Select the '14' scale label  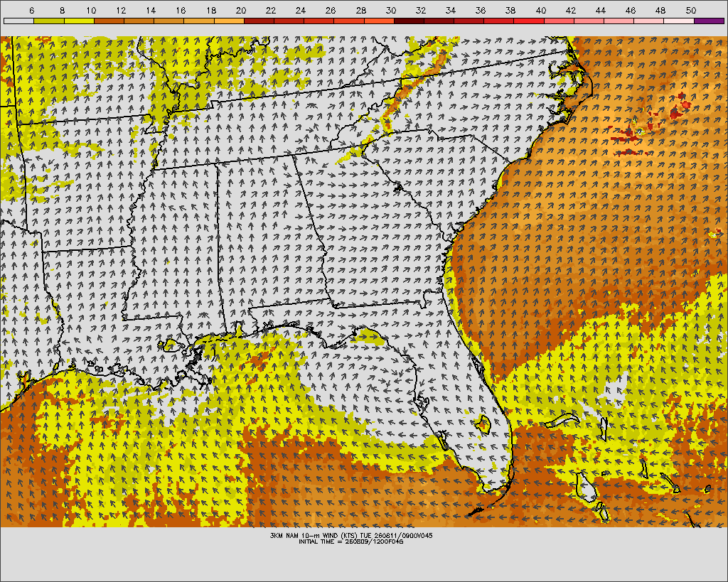[x=151, y=10]
